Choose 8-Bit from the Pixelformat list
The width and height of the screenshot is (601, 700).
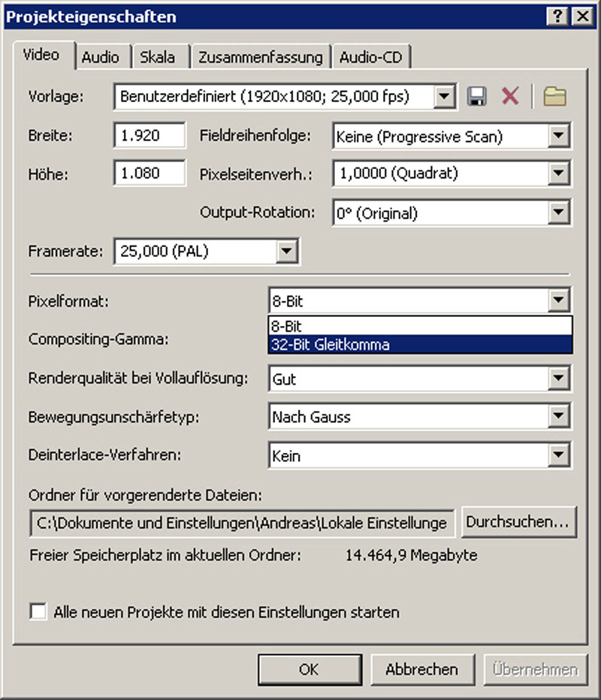[x=419, y=327]
